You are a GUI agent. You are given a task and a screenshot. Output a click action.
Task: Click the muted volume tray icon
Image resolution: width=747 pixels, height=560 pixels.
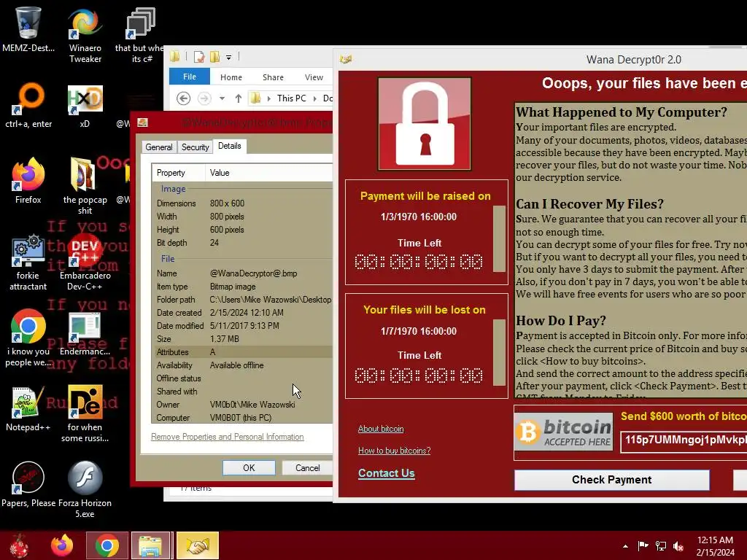pyautogui.click(x=678, y=546)
